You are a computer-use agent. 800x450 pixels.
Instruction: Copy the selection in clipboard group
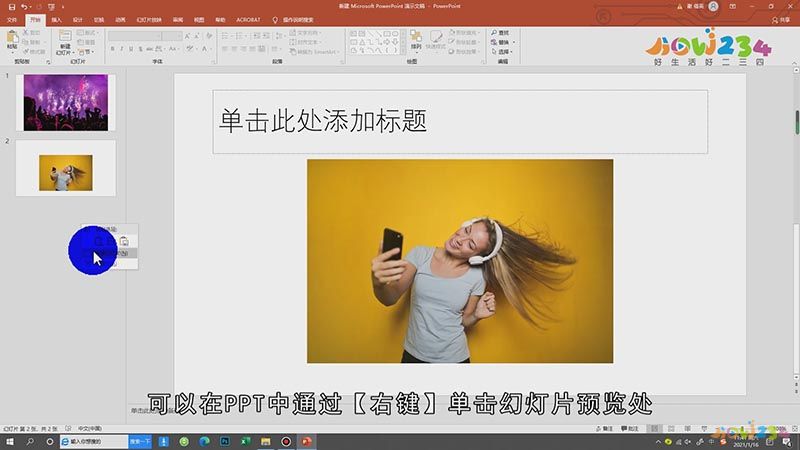[32, 42]
